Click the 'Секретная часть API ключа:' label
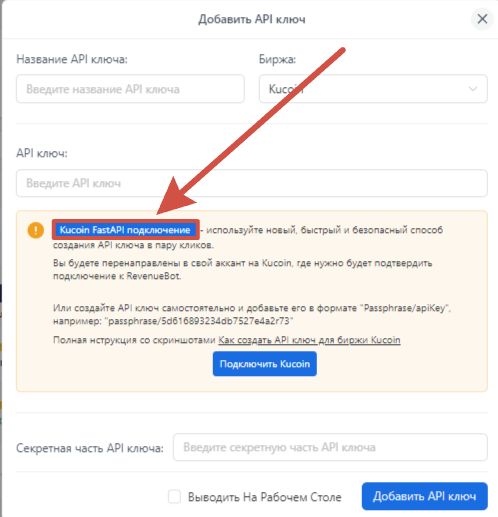Screen dimensions: 498x517 [x=90, y=448]
